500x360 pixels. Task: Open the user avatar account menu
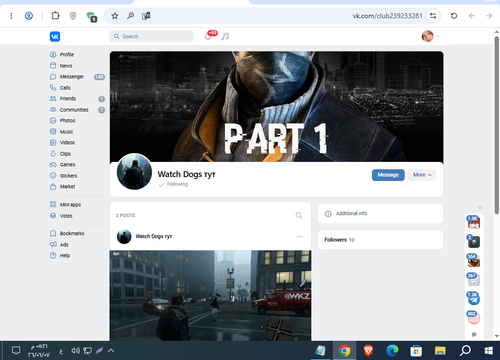(430, 36)
